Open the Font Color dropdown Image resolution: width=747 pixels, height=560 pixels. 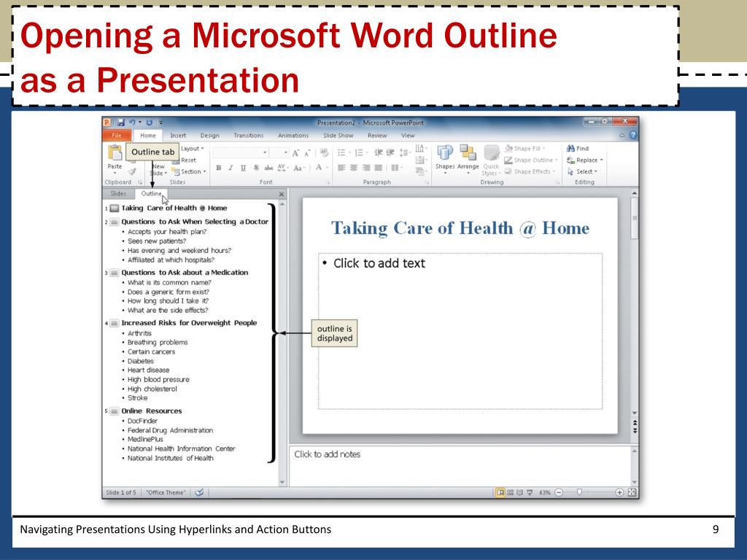pos(328,168)
